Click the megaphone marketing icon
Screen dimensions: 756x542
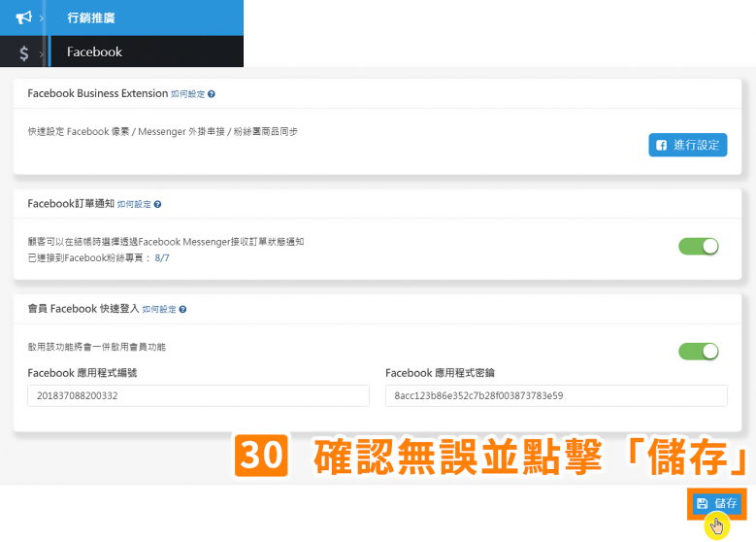pyautogui.click(x=23, y=17)
